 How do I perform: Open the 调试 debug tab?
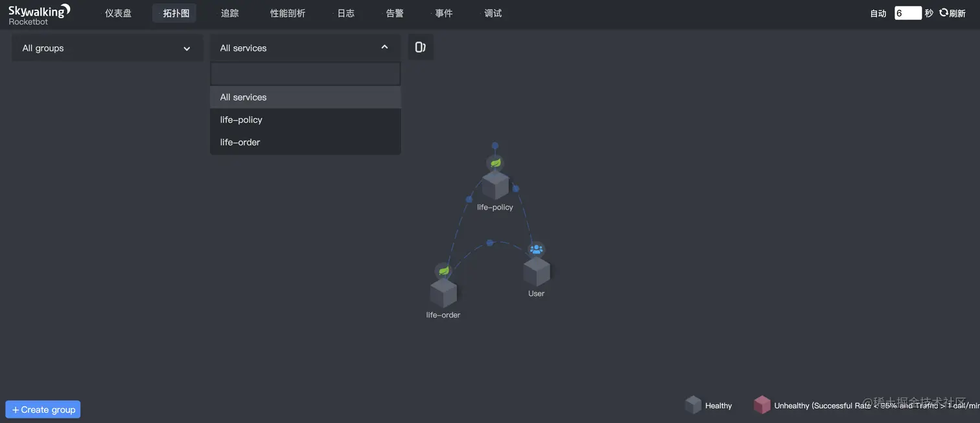tap(493, 13)
